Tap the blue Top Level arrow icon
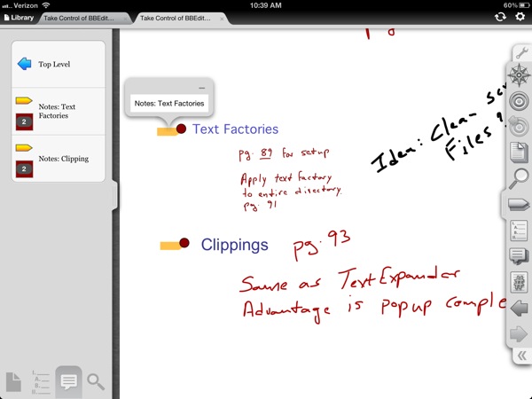532x399 pixels. pyautogui.click(x=25, y=64)
